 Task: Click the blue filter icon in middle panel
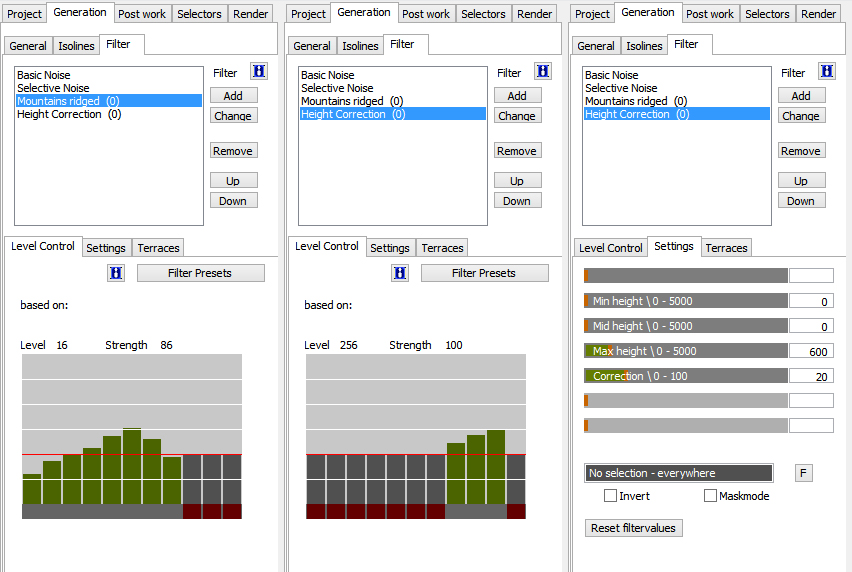(543, 71)
